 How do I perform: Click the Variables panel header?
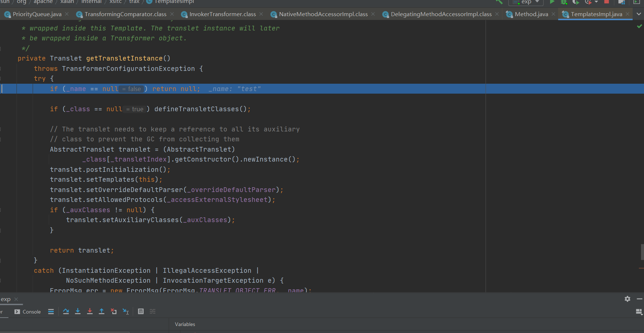(x=185, y=324)
